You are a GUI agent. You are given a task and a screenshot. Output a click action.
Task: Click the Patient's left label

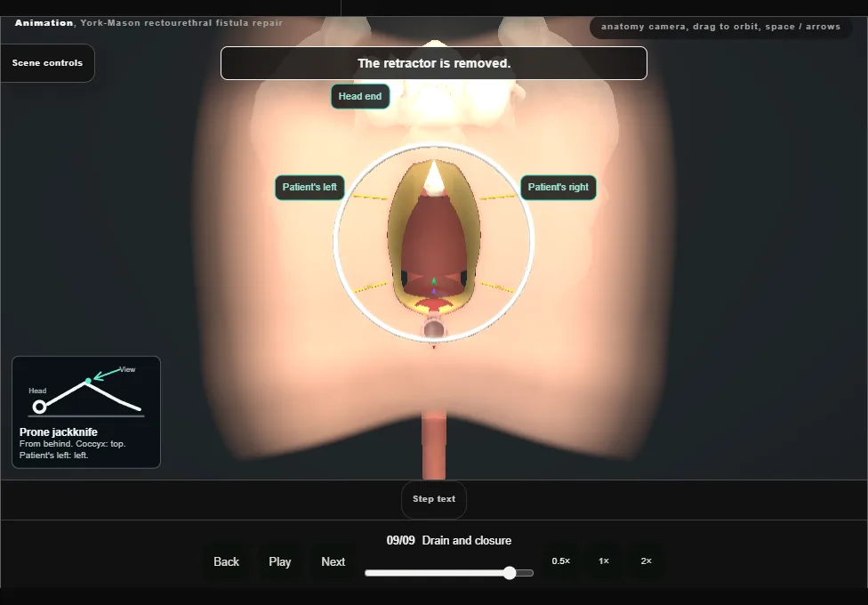[x=309, y=187]
